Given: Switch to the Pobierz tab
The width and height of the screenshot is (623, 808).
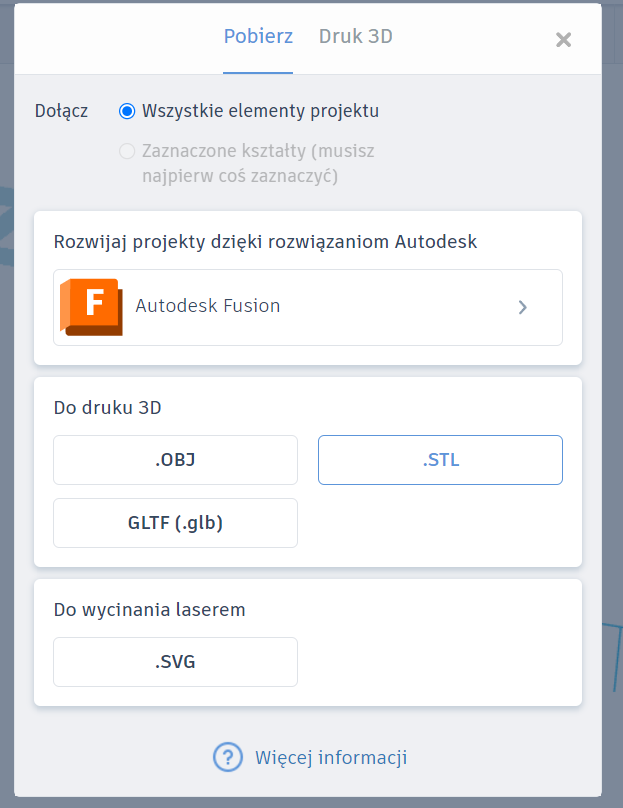Looking at the screenshot, I should pyautogui.click(x=258, y=37).
